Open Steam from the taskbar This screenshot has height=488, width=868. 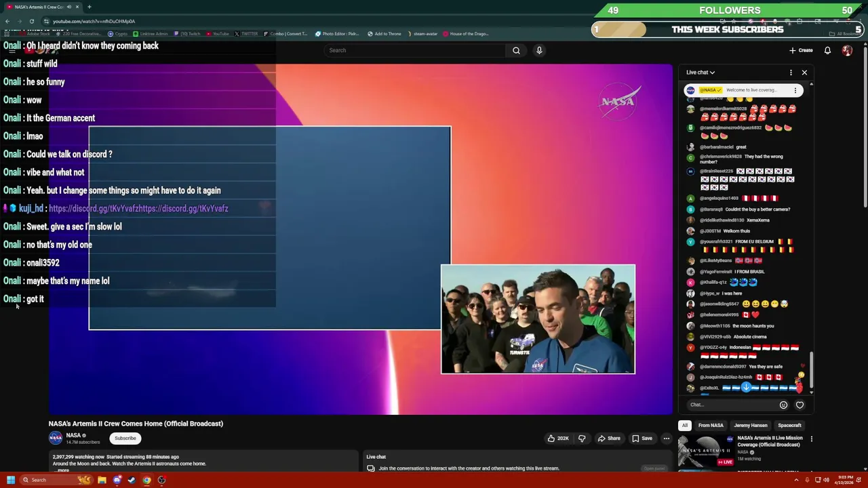(132, 480)
